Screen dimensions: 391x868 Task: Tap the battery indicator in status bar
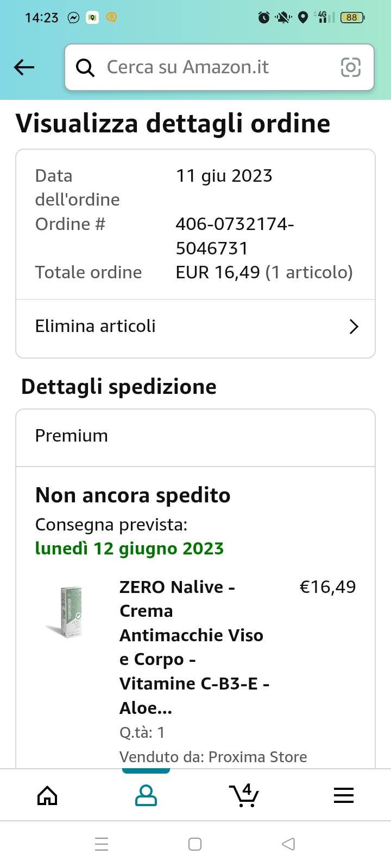coord(352,17)
